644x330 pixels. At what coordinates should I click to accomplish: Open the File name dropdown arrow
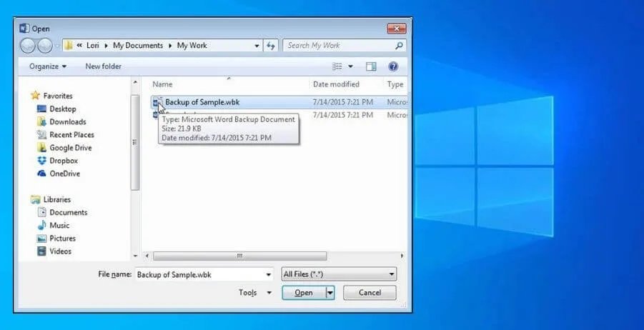point(269,274)
